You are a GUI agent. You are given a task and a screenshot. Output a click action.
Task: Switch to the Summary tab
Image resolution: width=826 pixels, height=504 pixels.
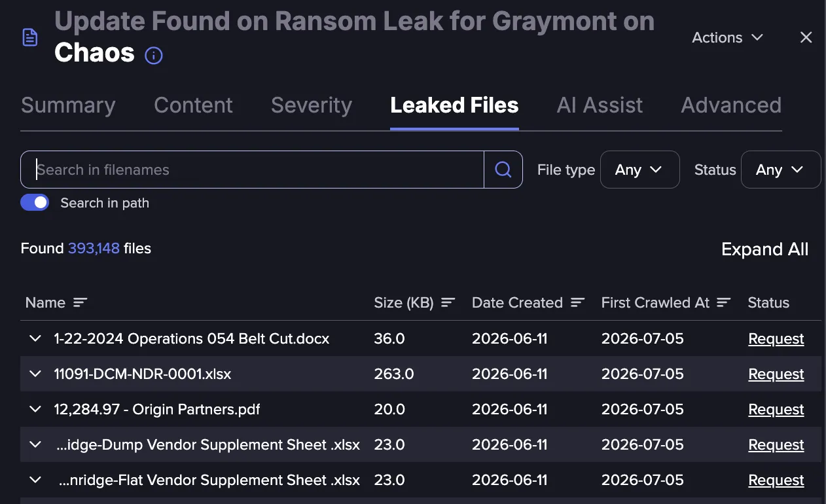(x=68, y=105)
